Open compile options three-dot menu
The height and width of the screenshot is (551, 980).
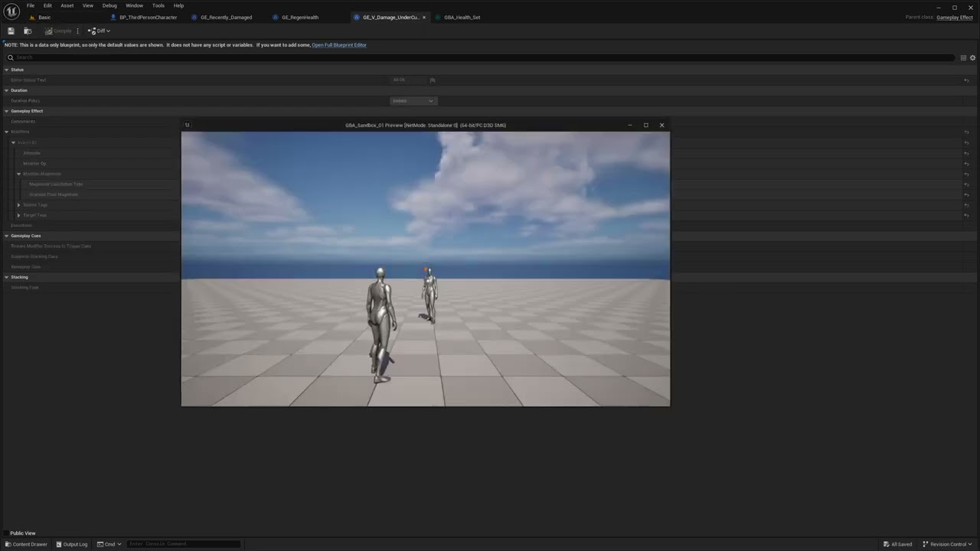click(x=77, y=31)
